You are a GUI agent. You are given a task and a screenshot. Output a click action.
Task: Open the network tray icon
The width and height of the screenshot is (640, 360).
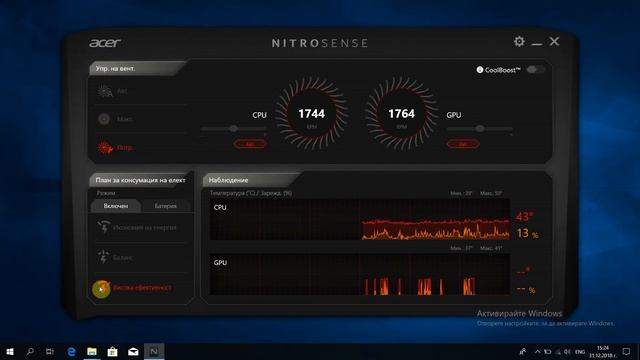click(x=558, y=351)
